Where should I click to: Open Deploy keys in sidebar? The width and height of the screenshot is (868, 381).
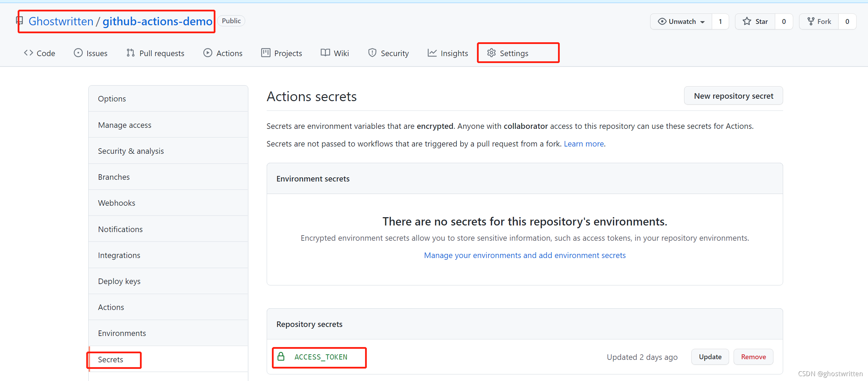[119, 281]
